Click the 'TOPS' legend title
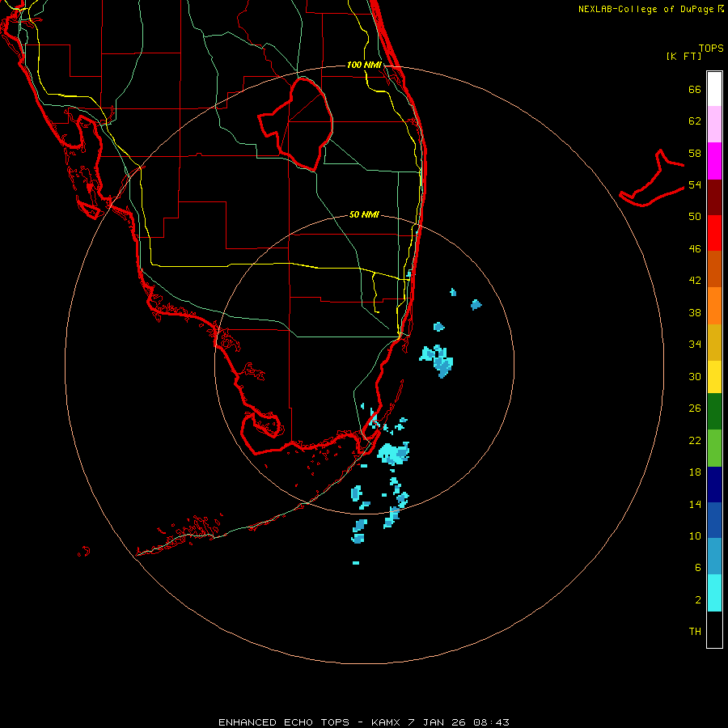The width and height of the screenshot is (728, 728). [711, 49]
